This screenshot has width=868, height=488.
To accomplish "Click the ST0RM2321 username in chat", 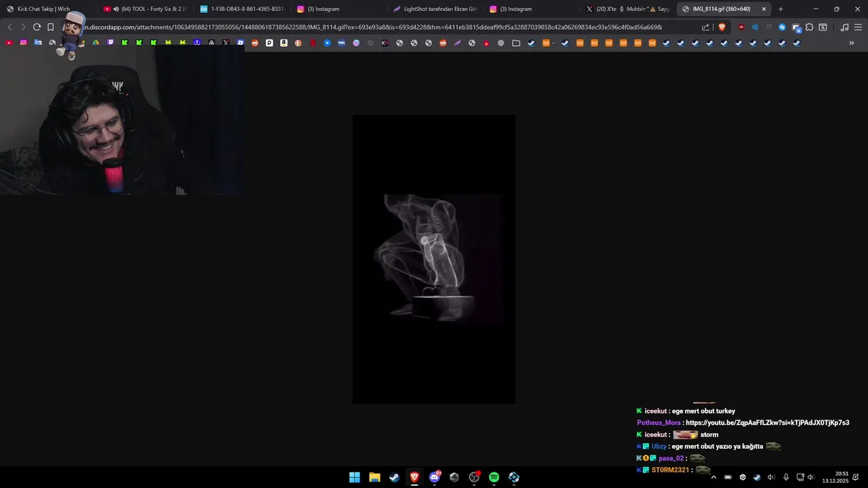I will [670, 470].
